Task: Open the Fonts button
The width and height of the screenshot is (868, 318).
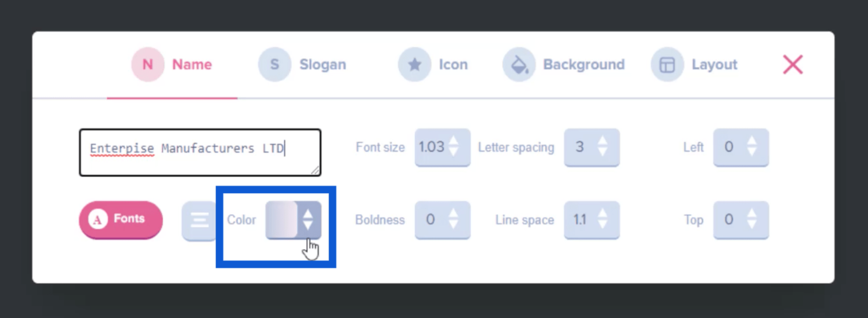Action: coord(121,219)
